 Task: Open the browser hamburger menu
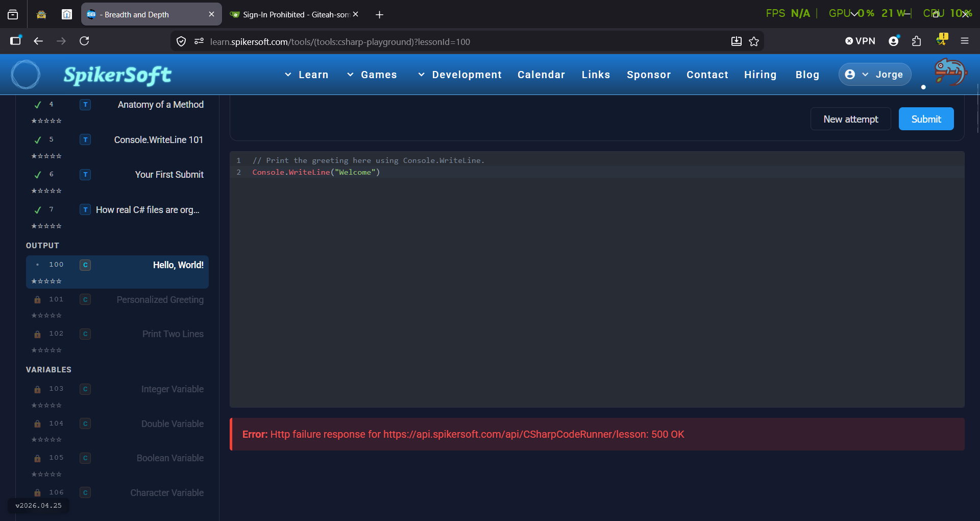pyautogui.click(x=965, y=41)
